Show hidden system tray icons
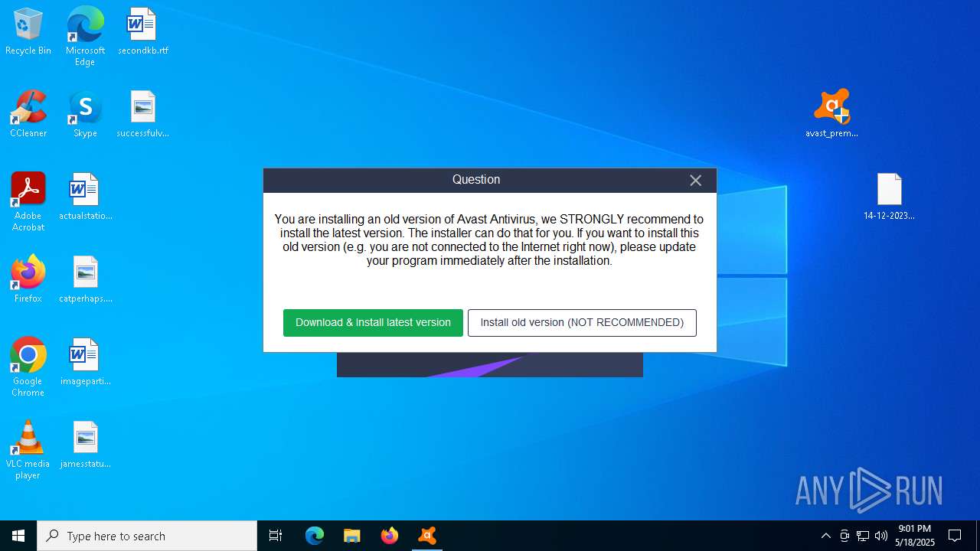Viewport: 980px width, 551px height. point(825,536)
